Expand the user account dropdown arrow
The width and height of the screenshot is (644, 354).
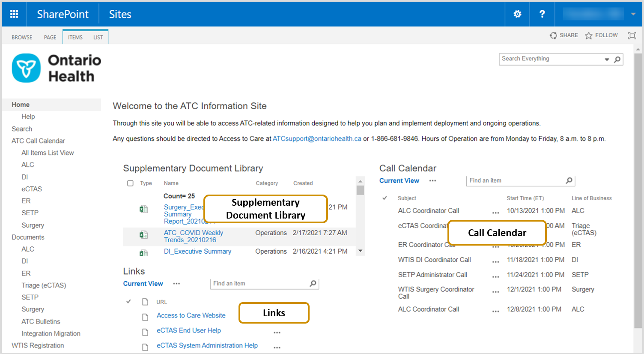pos(633,14)
